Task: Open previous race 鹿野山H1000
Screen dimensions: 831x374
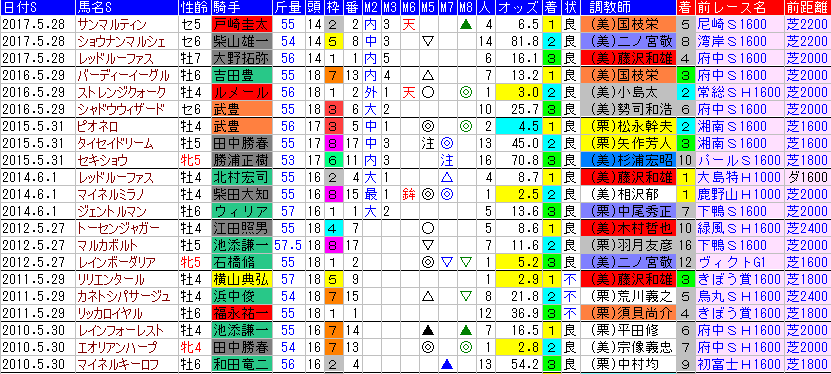Action: (x=739, y=194)
